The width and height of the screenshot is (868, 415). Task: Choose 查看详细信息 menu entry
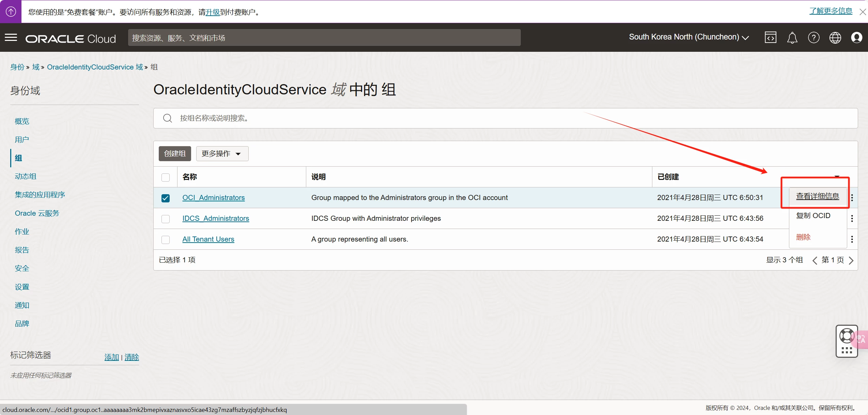click(x=817, y=196)
